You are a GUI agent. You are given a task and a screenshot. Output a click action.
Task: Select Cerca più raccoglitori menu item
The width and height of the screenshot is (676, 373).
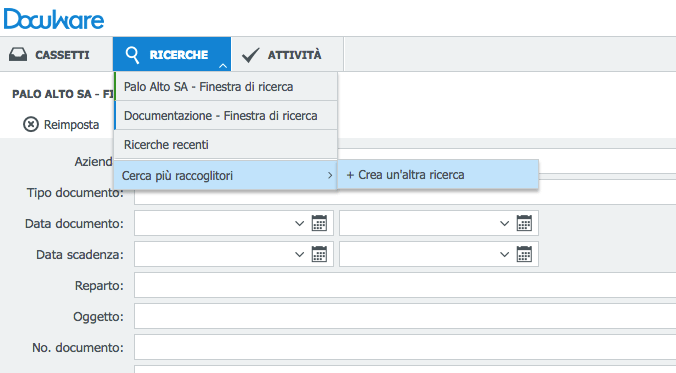coord(225,176)
